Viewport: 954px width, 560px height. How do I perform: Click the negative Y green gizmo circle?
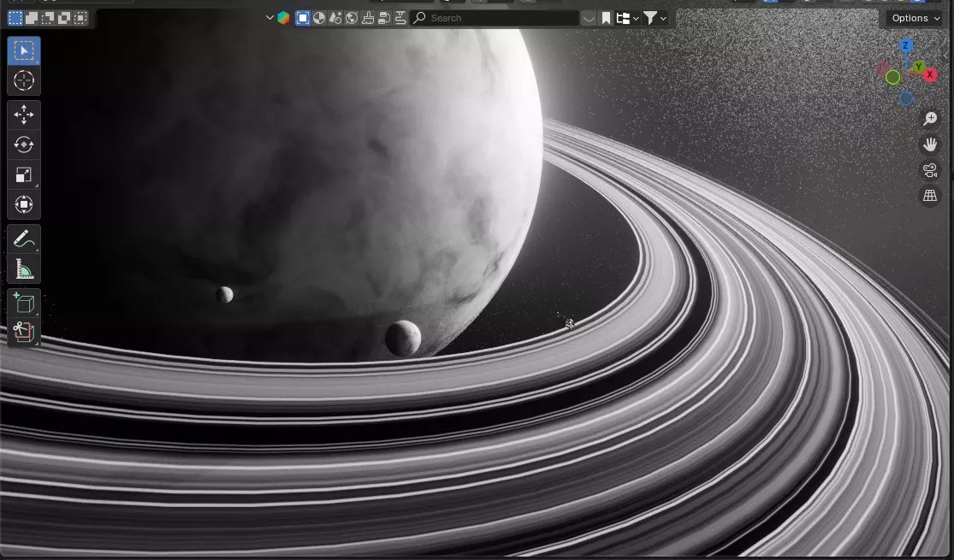(892, 77)
